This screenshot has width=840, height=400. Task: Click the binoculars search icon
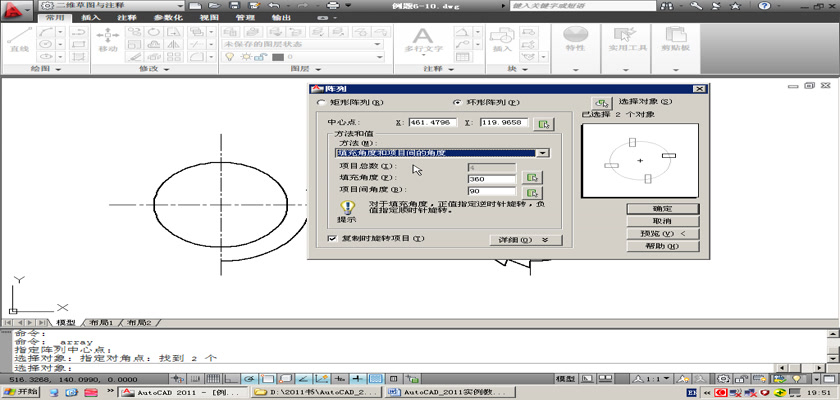tap(668, 6)
